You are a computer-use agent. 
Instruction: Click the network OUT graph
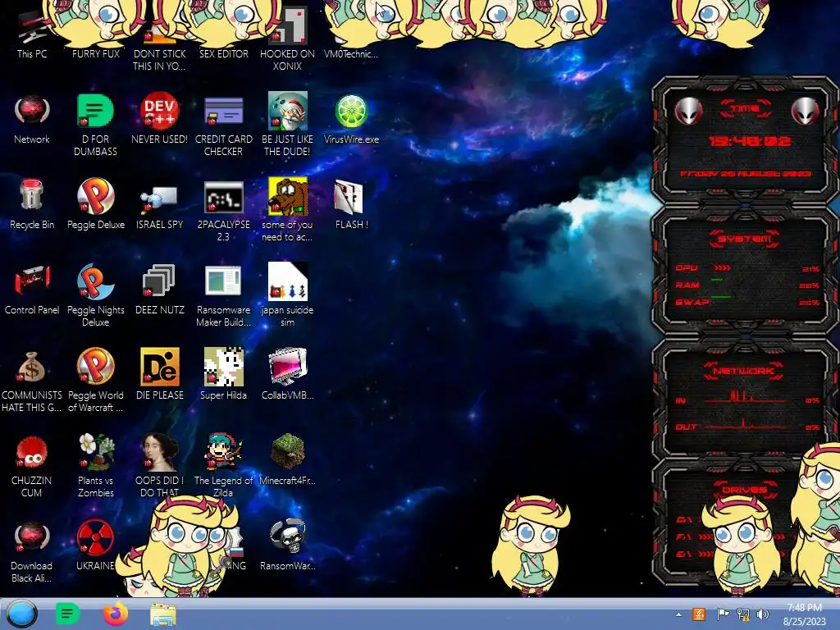(745, 425)
